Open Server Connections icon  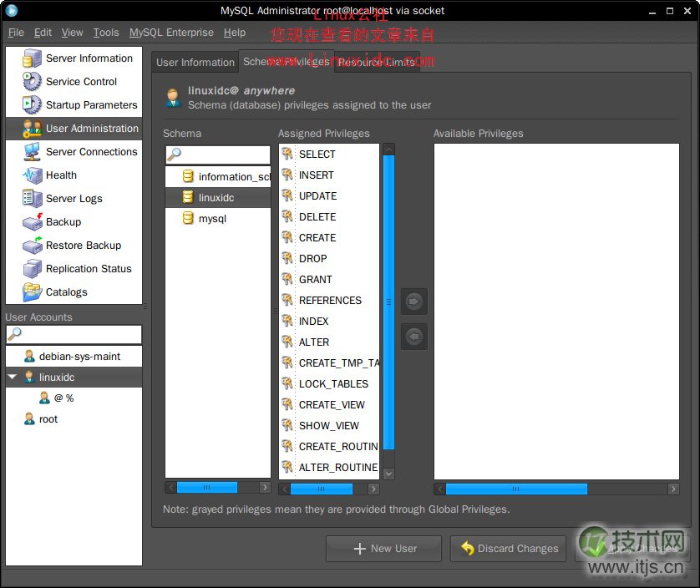point(32,152)
